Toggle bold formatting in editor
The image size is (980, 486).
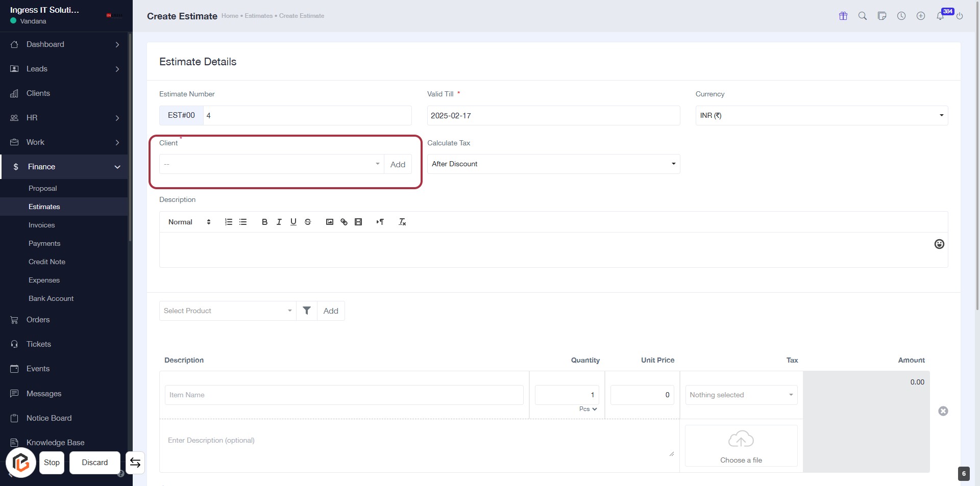click(264, 222)
